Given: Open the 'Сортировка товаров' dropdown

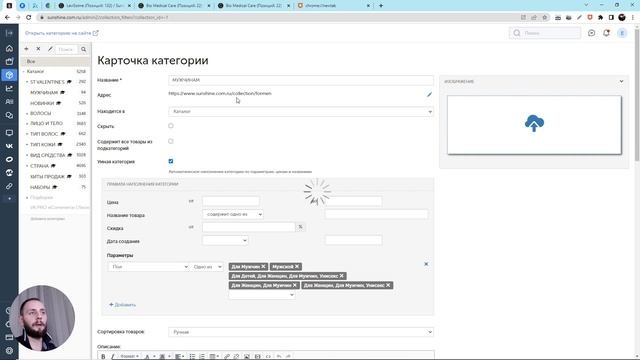Looking at the screenshot, I should (301, 332).
